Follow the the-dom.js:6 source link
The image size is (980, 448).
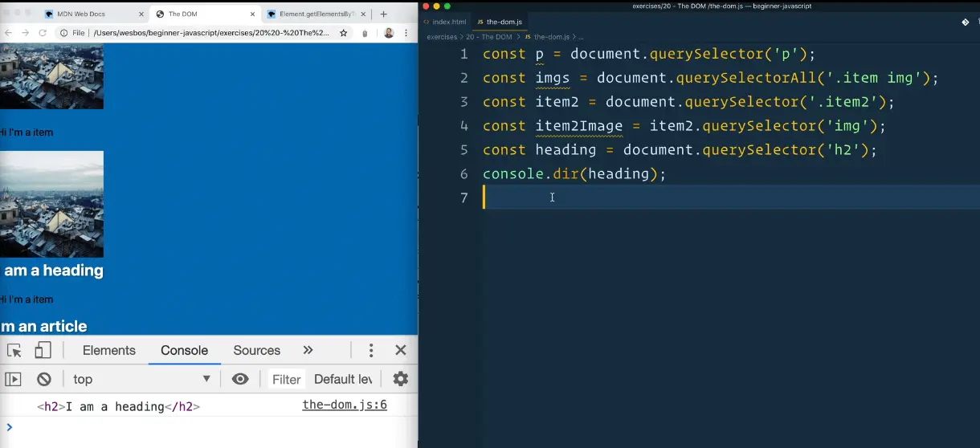344,405
